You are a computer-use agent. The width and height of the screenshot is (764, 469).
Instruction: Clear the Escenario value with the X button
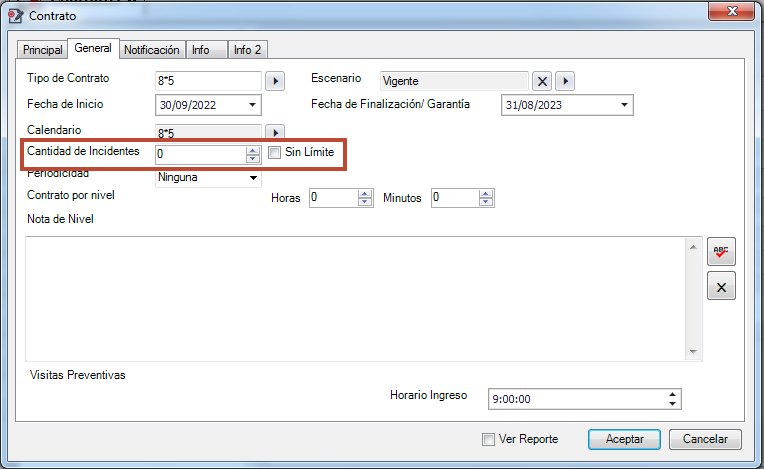542,81
